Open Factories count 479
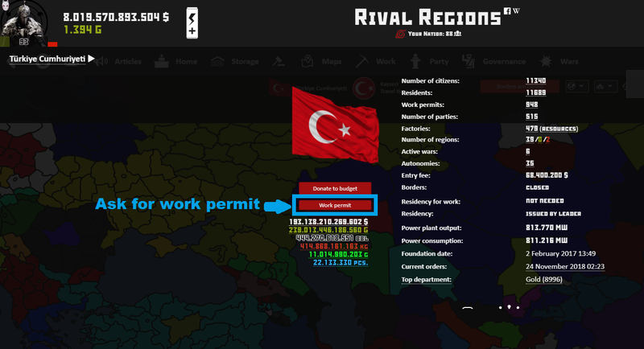Screen dimensions: 644x349 pyautogui.click(x=532, y=129)
